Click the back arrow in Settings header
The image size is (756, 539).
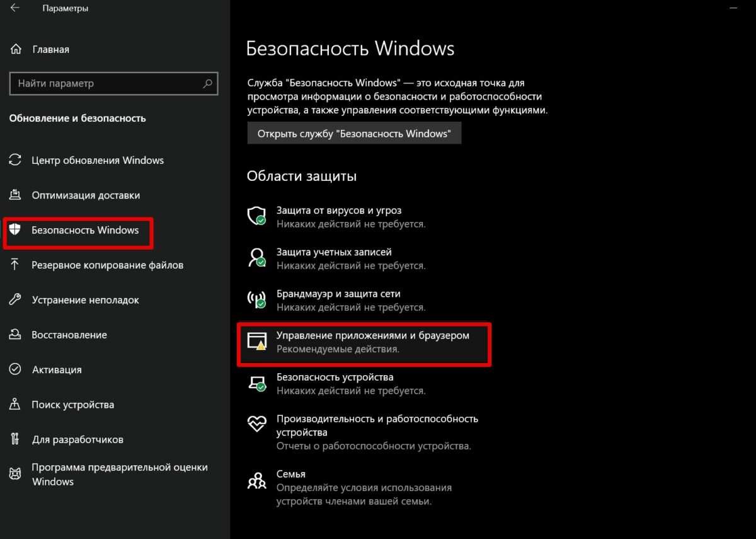point(15,8)
